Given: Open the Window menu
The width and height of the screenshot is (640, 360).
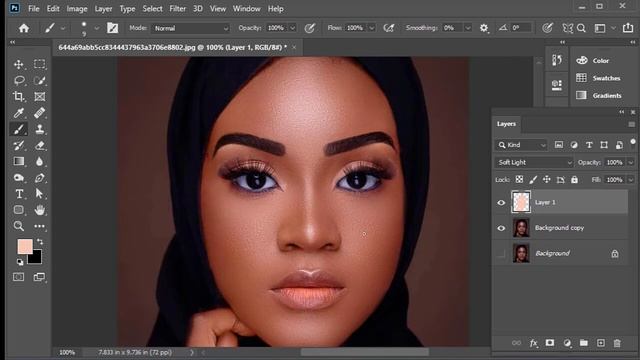Looking at the screenshot, I should pos(246,9).
